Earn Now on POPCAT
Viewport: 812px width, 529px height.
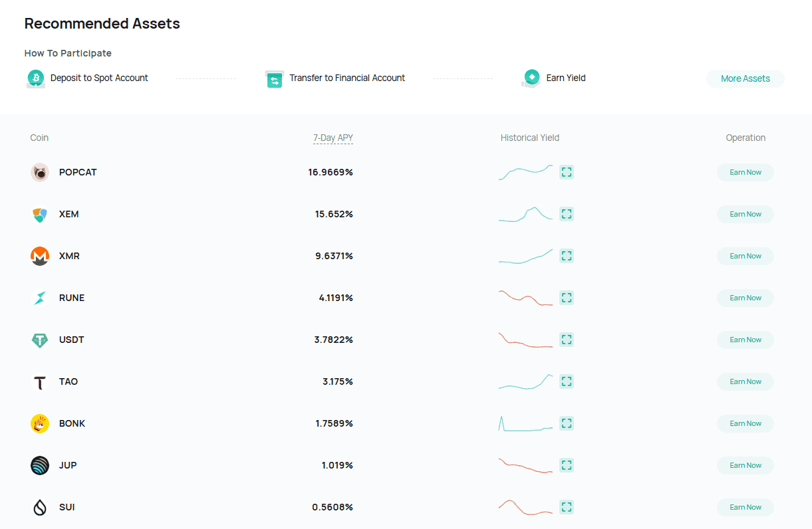745,172
